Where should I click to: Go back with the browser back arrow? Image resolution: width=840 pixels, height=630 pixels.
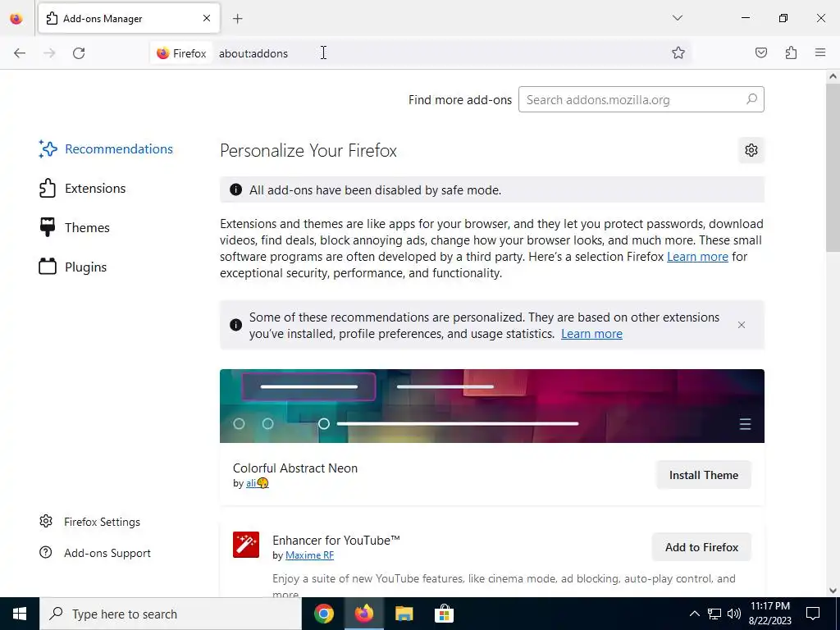point(20,53)
